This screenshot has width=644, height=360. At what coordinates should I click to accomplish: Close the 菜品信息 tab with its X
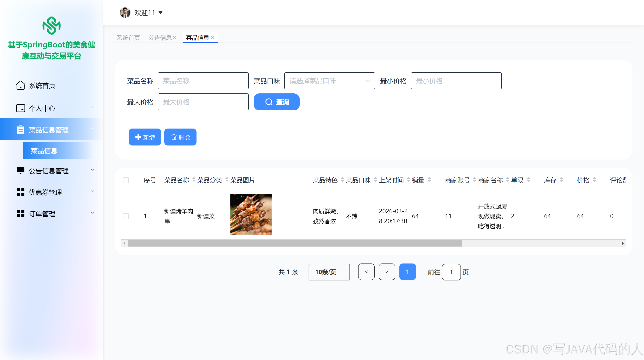click(212, 38)
